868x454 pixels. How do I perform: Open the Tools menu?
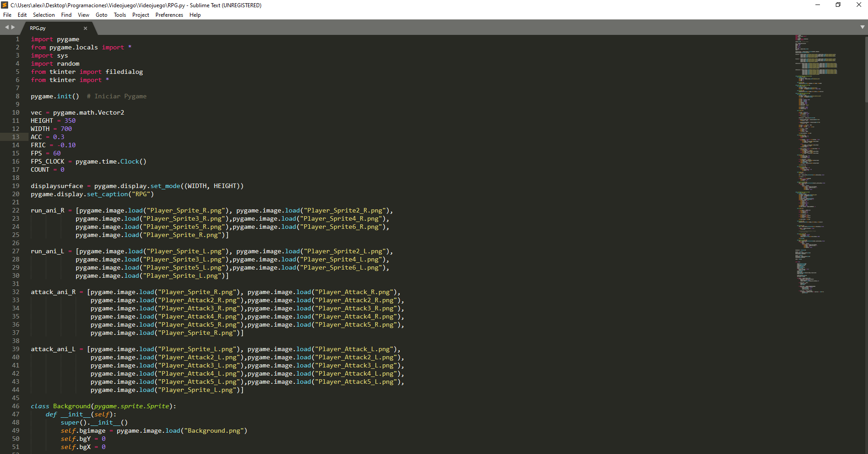[x=120, y=14]
